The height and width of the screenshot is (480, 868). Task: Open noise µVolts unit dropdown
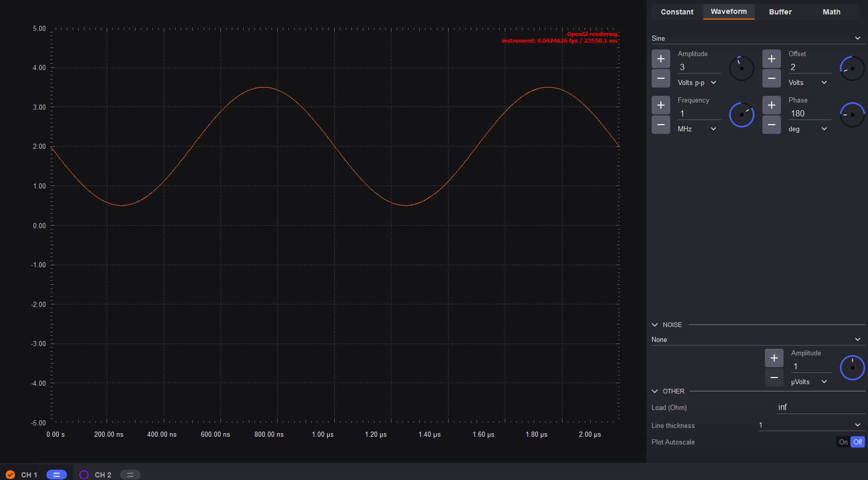point(809,382)
